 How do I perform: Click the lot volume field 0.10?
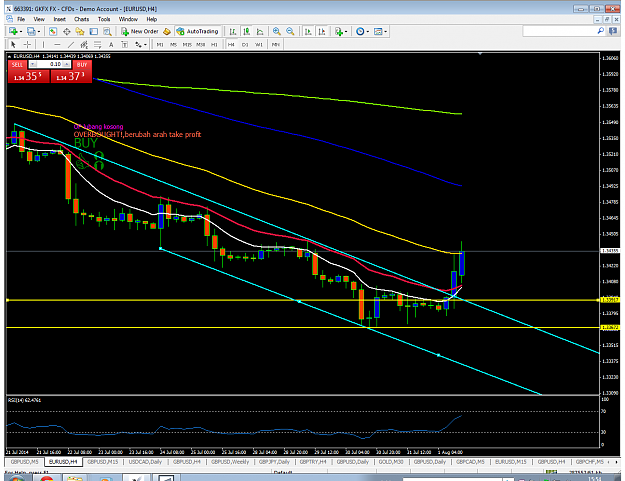pyautogui.click(x=49, y=64)
